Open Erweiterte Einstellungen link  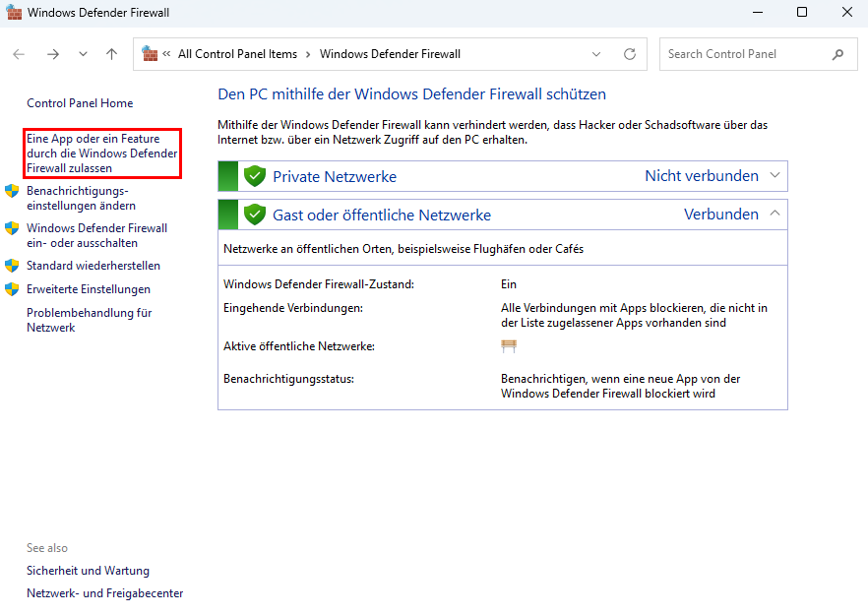pos(89,289)
